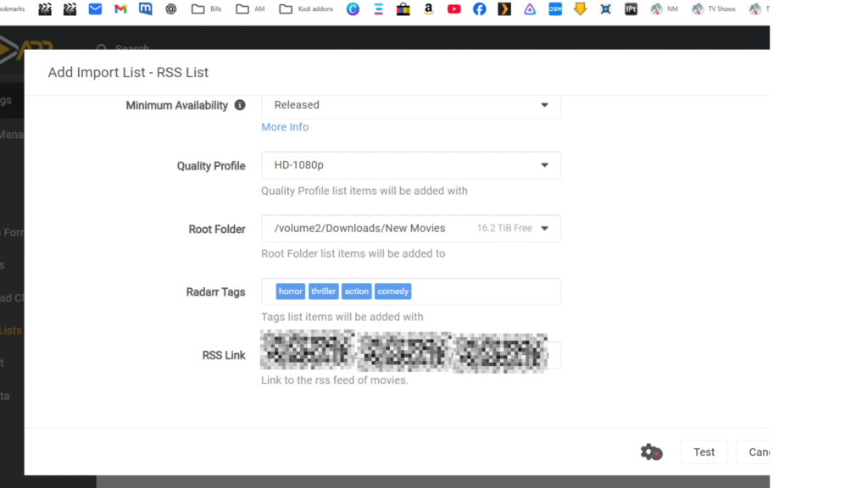The image size is (868, 488).
Task: Click the RSS Link input field
Action: tap(411, 355)
